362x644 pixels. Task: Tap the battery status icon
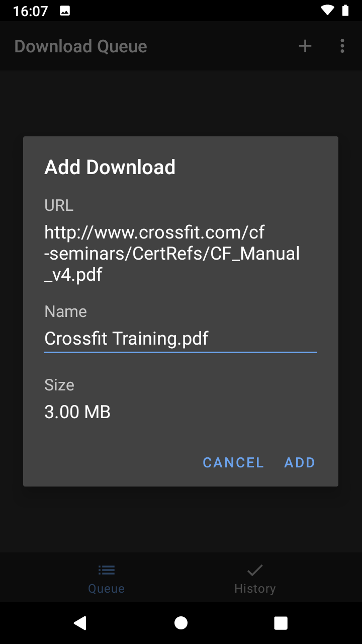coord(345,11)
